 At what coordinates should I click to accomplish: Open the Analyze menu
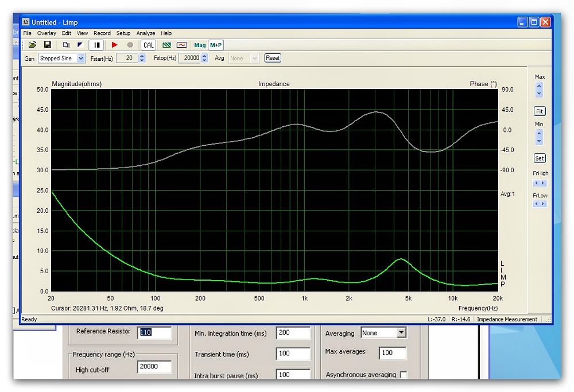146,33
